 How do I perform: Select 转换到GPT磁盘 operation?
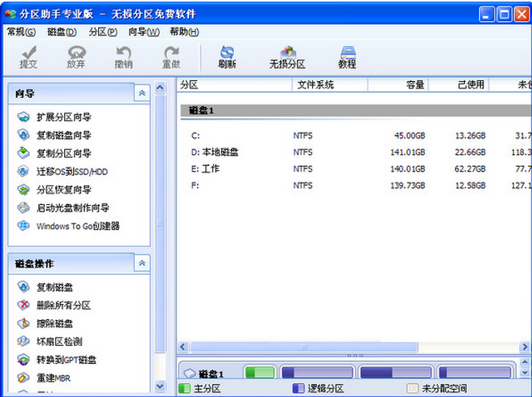click(x=57, y=360)
